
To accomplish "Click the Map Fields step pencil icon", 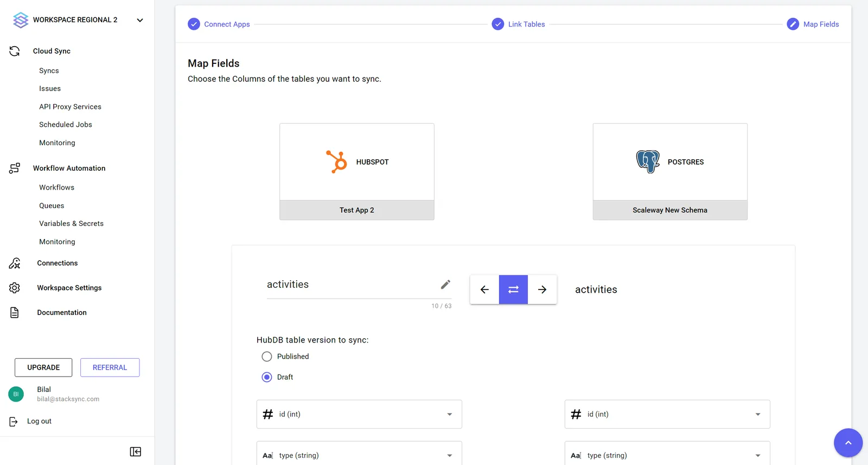I will pos(793,24).
